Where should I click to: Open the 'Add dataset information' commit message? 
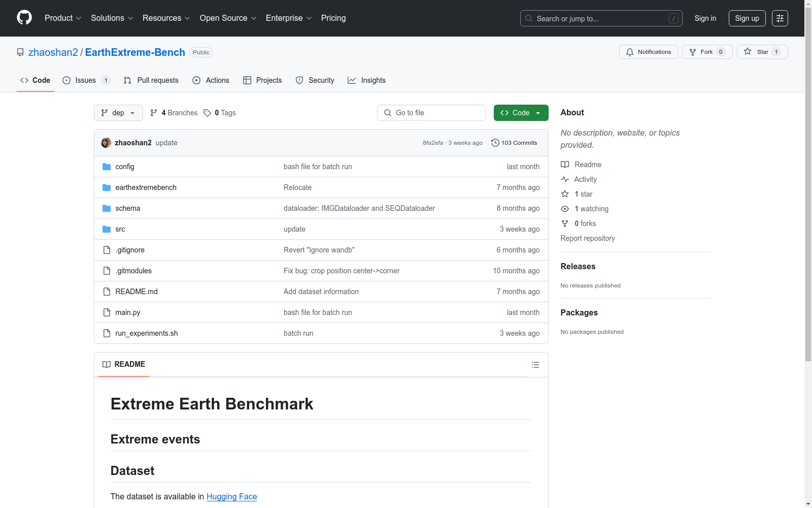[321, 292]
